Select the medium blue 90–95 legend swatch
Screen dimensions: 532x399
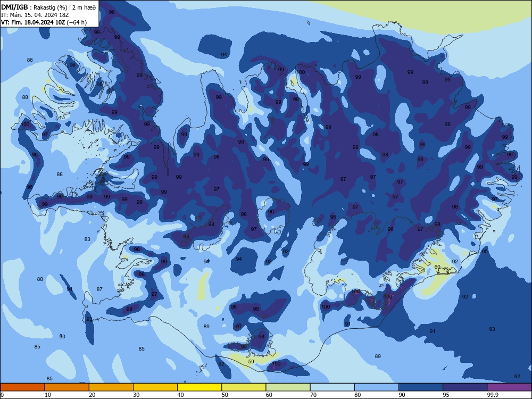pos(421,387)
